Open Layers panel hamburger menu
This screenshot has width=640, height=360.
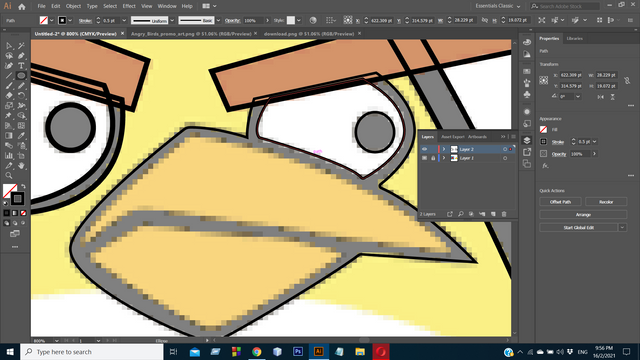point(513,137)
